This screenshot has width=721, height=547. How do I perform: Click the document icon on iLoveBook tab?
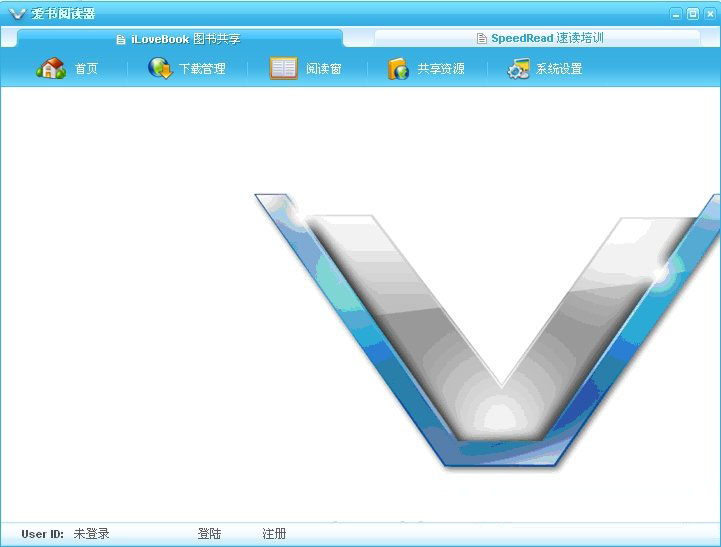122,39
